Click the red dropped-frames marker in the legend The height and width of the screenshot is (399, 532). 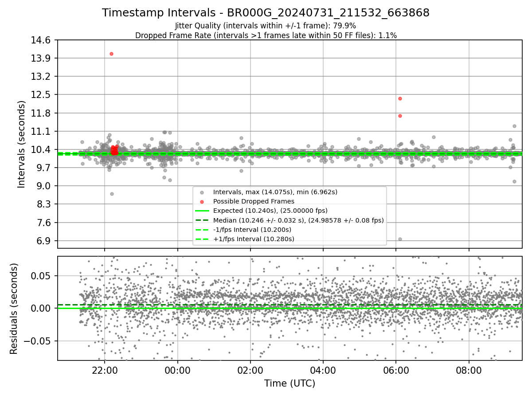(202, 202)
